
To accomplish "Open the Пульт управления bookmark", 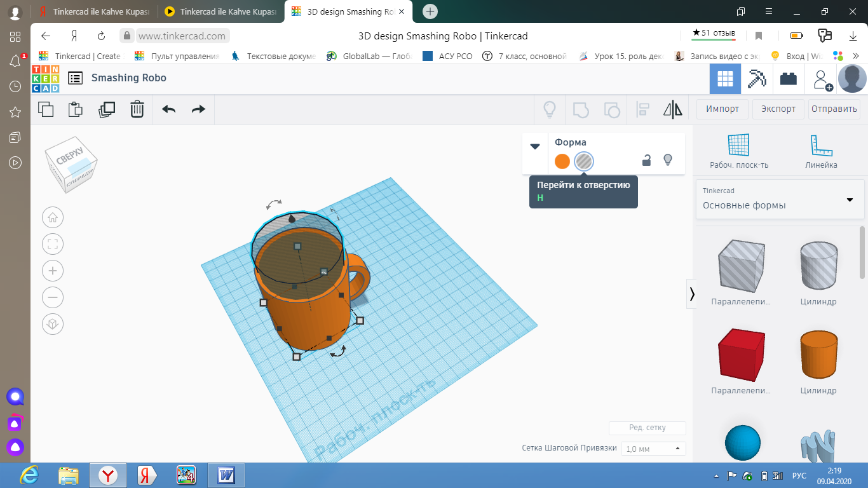I will [177, 56].
